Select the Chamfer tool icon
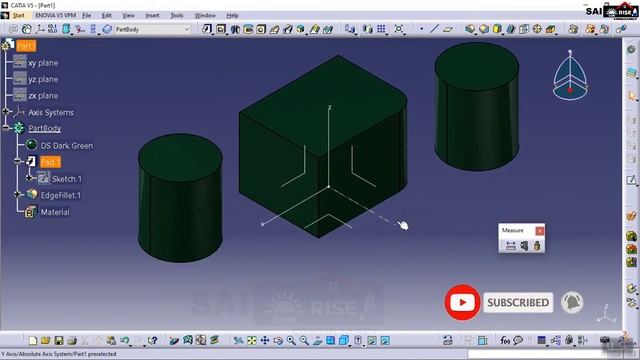This screenshot has height=360, width=640. pos(484,29)
